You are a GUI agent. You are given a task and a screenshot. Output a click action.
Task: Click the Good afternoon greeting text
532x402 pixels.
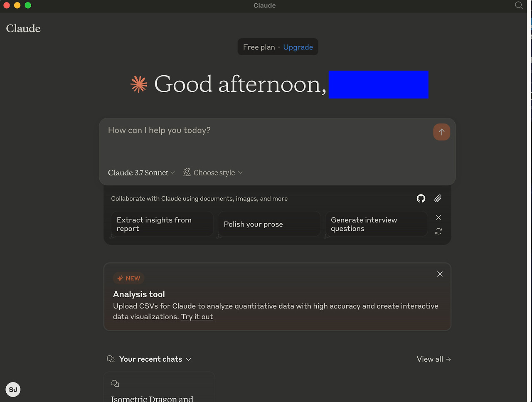(240, 84)
